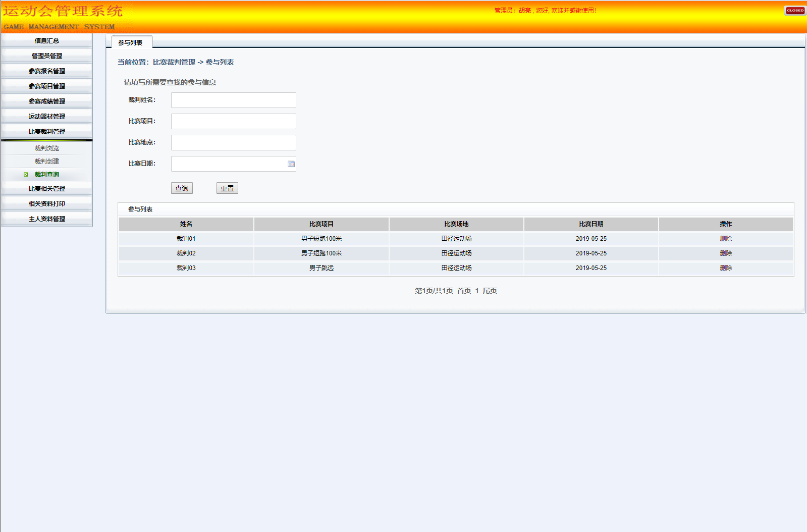
Task: Click the administrator name 胡亮 in header
Action: tap(525, 11)
